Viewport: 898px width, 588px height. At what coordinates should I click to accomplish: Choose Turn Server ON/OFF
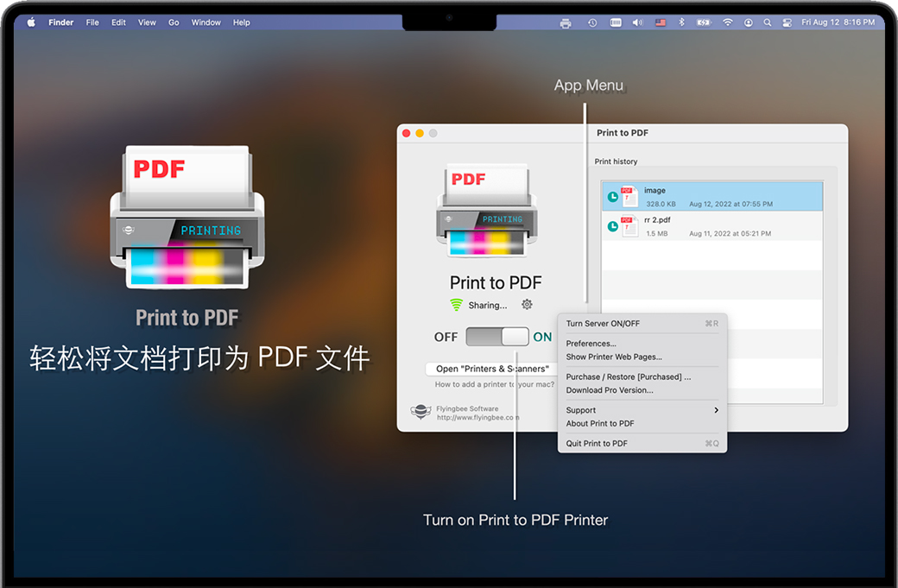pyautogui.click(x=642, y=324)
